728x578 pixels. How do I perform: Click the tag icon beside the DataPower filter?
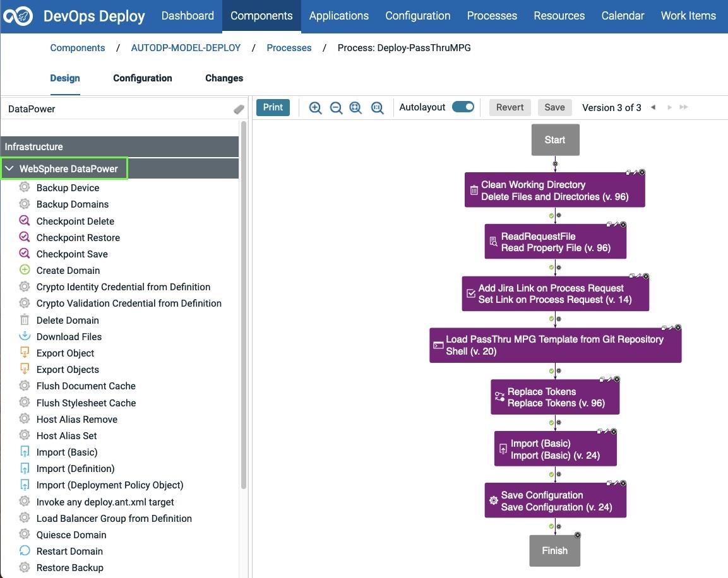[239, 109]
